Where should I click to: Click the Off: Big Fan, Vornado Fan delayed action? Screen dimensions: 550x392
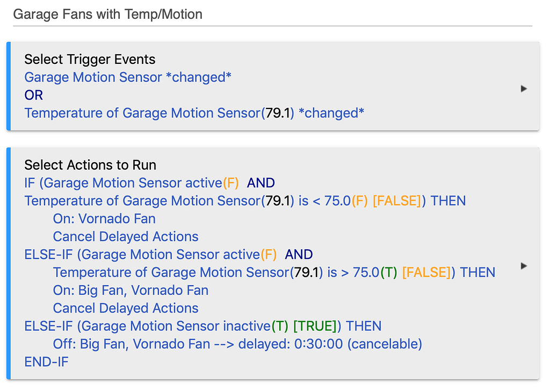click(x=237, y=344)
